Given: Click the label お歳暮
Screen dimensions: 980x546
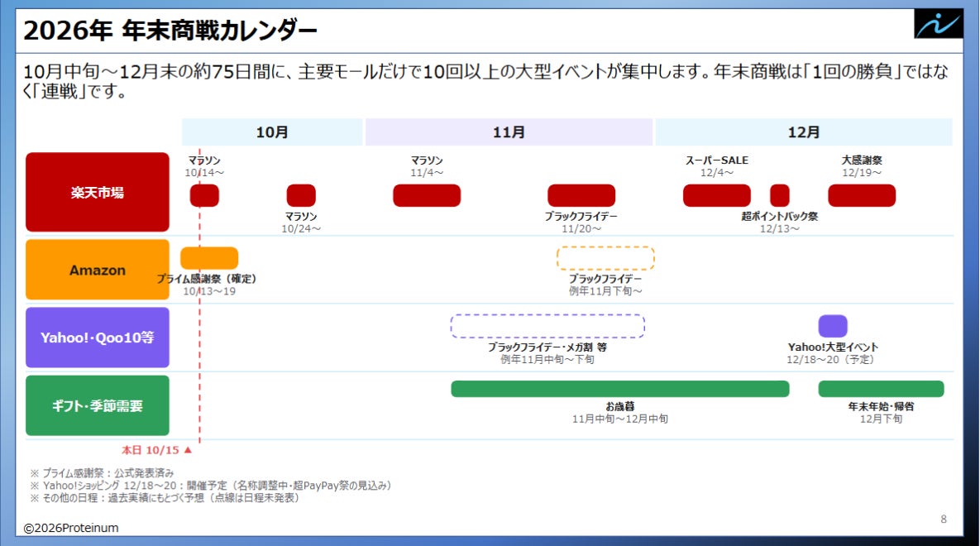Looking at the screenshot, I should (x=620, y=406).
